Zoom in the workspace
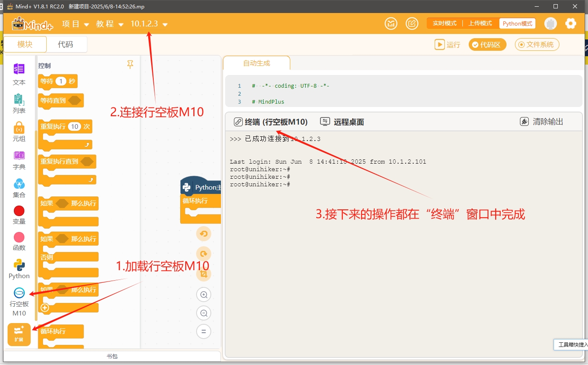The image size is (588, 365). point(204,295)
